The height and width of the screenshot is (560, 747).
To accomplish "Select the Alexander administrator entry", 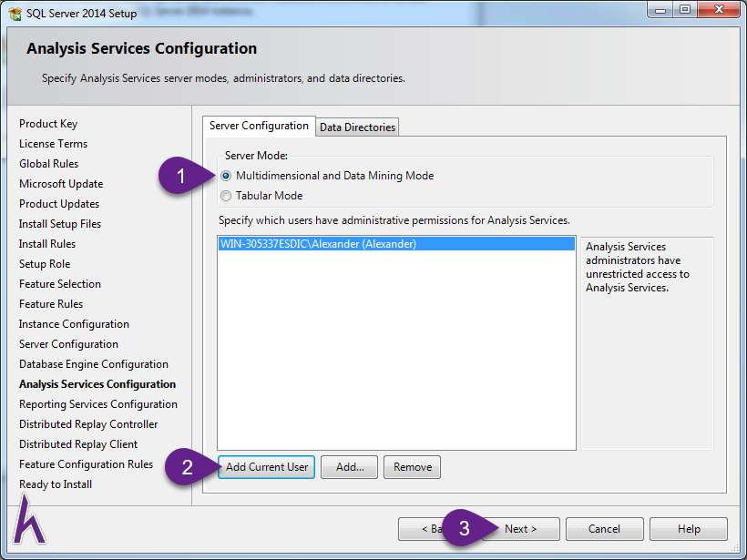I will 396,244.
